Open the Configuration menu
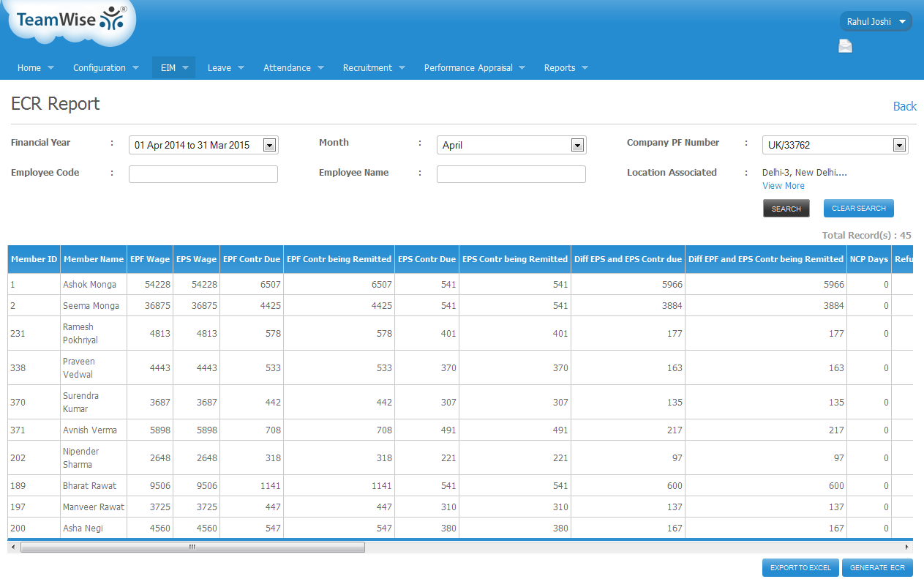The image size is (924, 579). (x=105, y=68)
